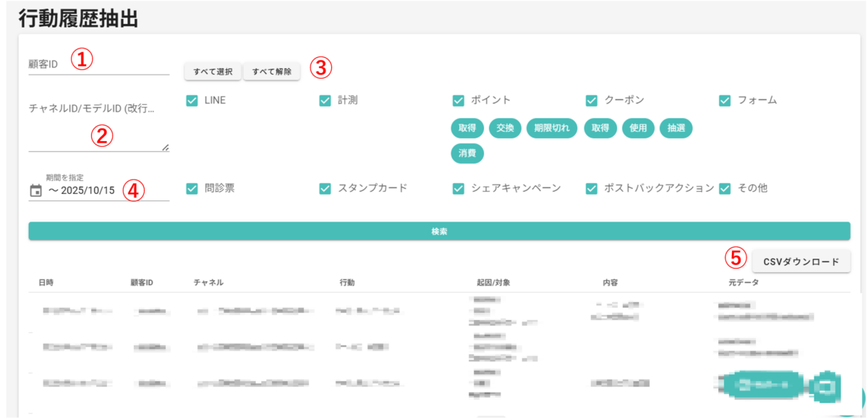Select the 抽選 filter chip

[x=676, y=128]
